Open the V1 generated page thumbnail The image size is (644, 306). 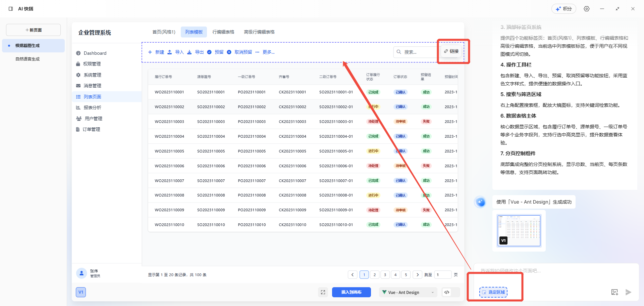[519, 231]
